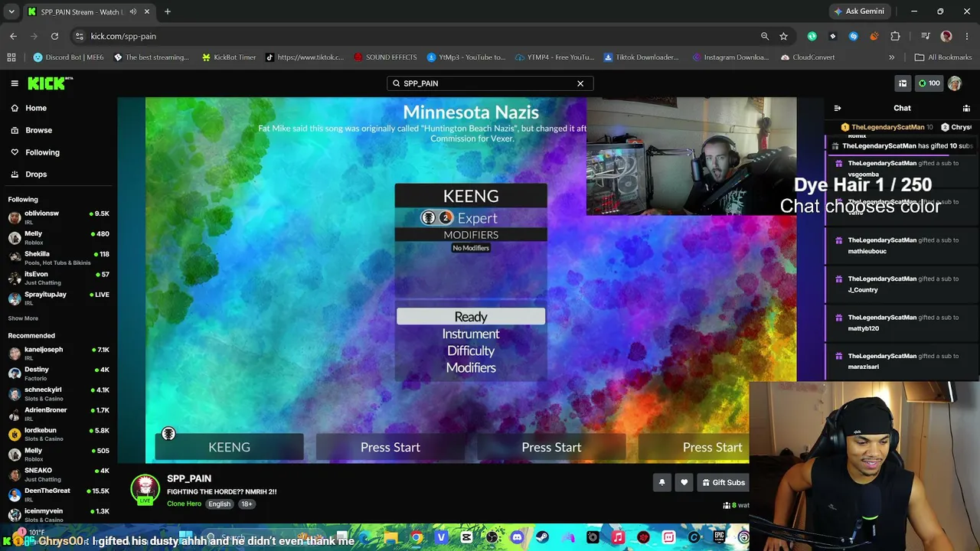Click the English language tag
The height and width of the screenshot is (551, 980).
coord(219,504)
